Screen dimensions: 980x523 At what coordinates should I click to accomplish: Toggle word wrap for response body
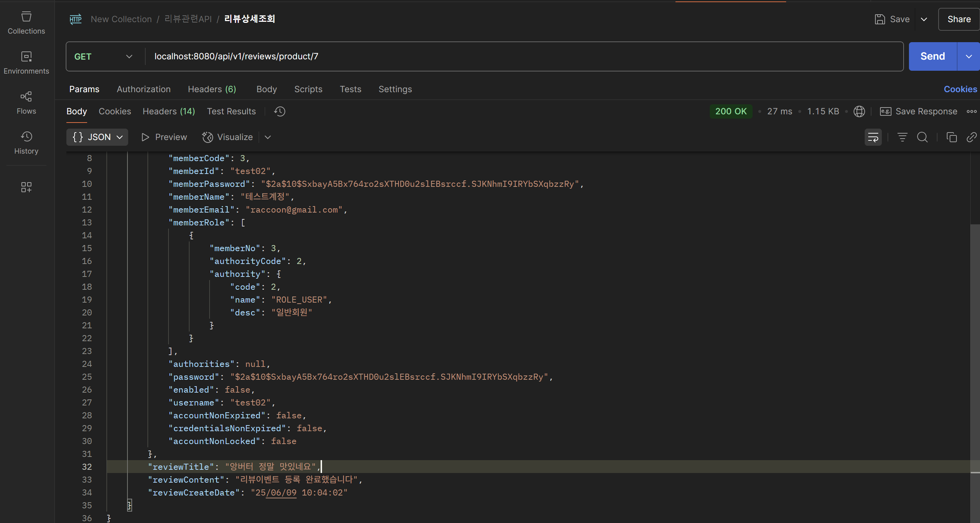coord(873,137)
